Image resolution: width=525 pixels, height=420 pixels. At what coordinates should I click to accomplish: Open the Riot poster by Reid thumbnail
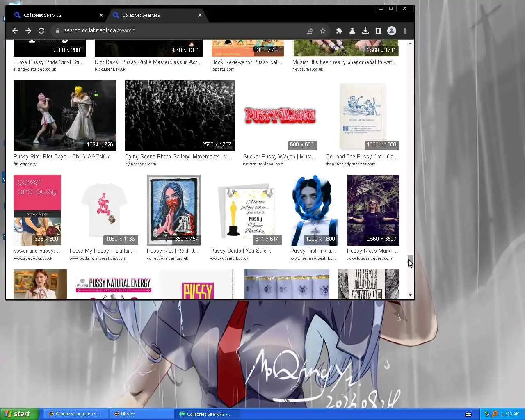coord(174,210)
